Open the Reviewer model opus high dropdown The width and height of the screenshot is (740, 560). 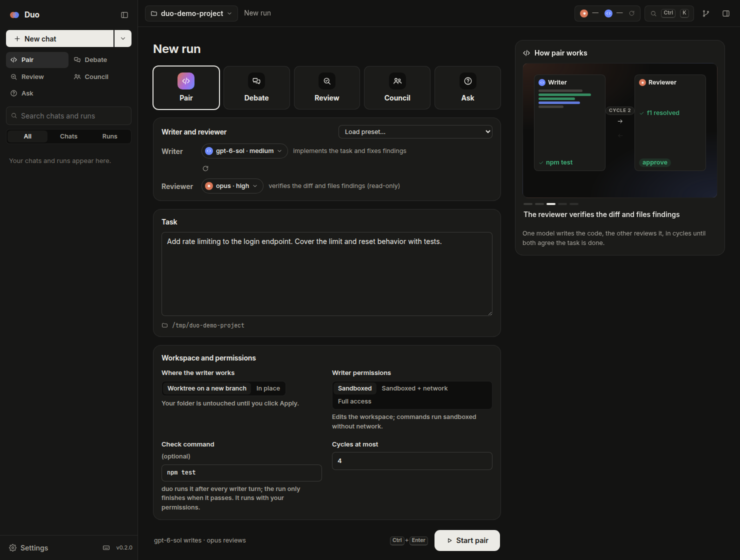(232, 186)
